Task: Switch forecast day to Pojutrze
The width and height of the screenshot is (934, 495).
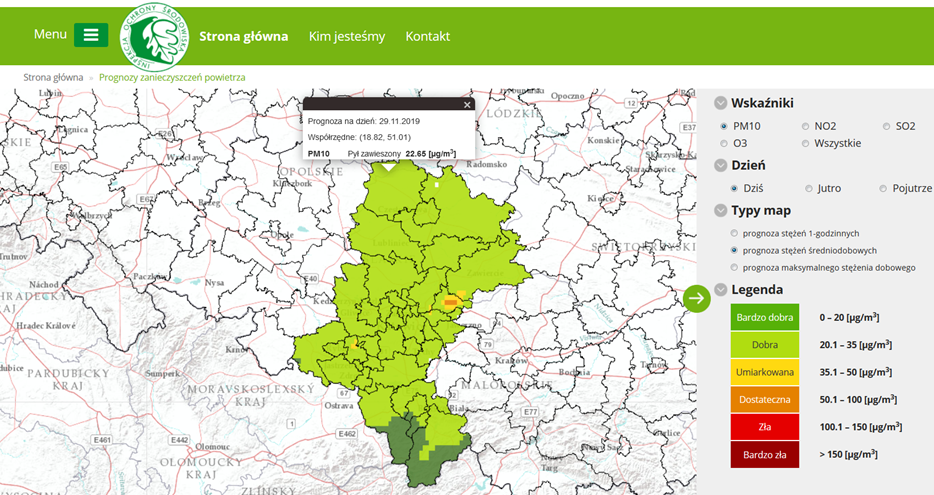Action: pos(883,188)
